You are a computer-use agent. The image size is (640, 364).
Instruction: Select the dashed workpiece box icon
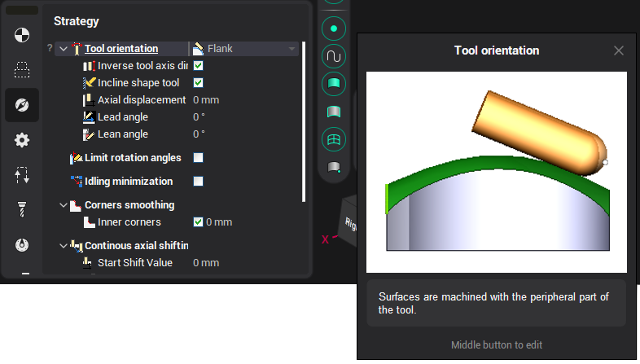click(22, 70)
